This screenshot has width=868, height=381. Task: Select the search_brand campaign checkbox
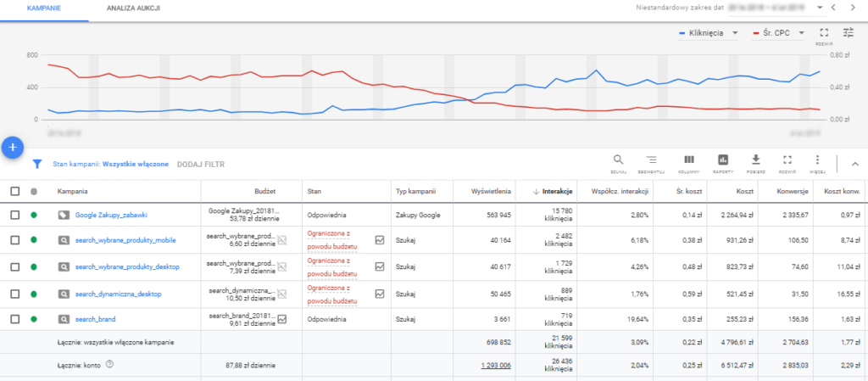(x=14, y=320)
